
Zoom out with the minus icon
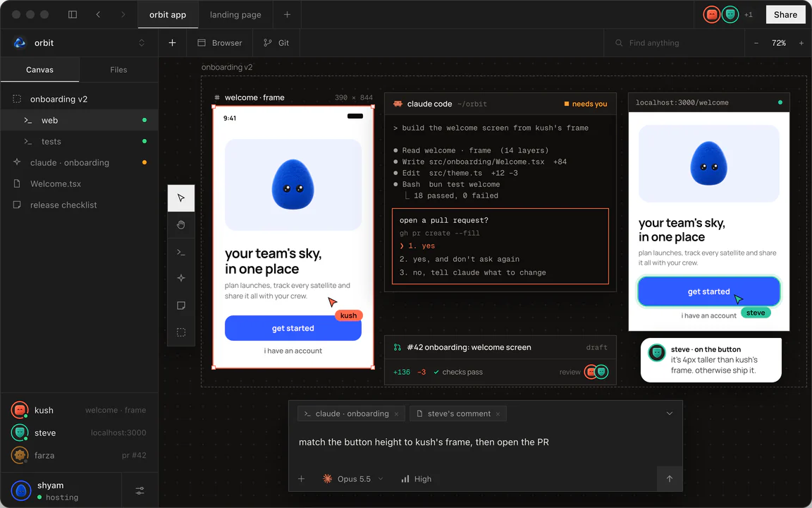point(756,43)
